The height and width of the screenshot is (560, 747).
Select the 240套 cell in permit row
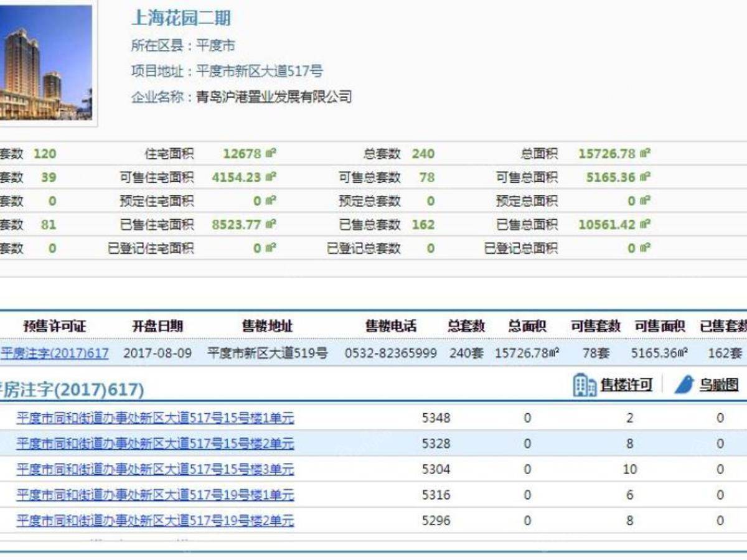click(x=466, y=353)
